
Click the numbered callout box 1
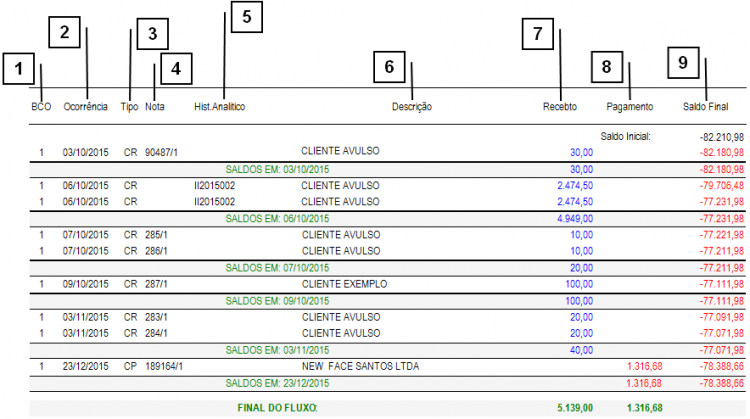[x=17, y=70]
